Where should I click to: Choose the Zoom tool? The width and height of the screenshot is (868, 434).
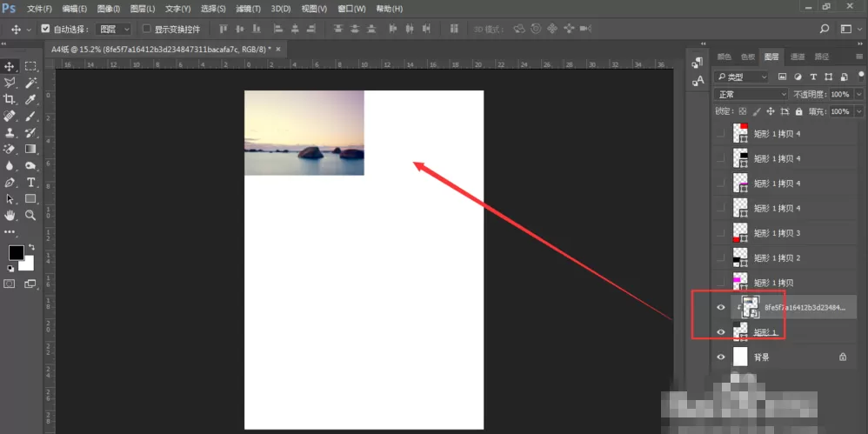click(31, 216)
